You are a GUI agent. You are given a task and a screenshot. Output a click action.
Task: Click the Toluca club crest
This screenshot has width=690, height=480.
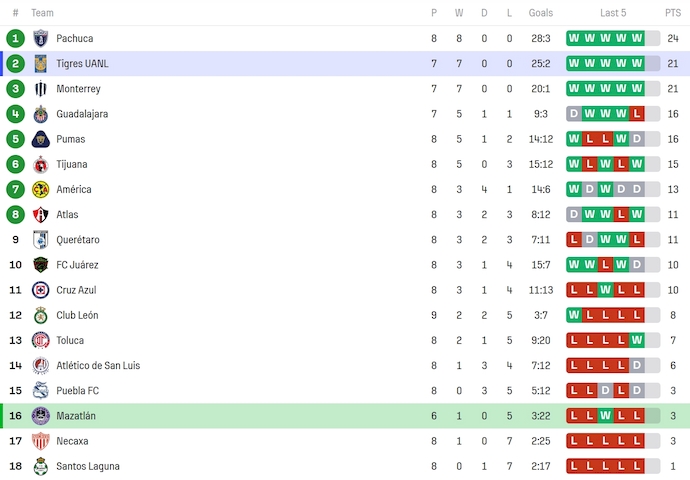coord(41,340)
